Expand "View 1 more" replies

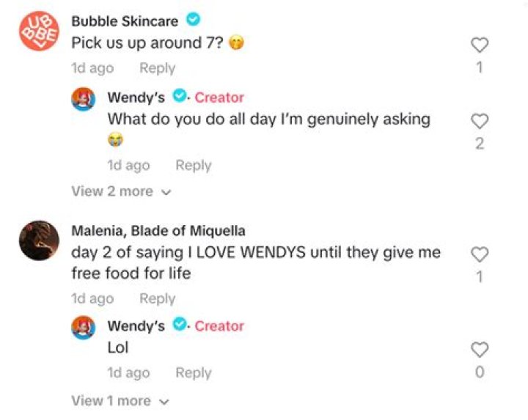click(x=120, y=401)
